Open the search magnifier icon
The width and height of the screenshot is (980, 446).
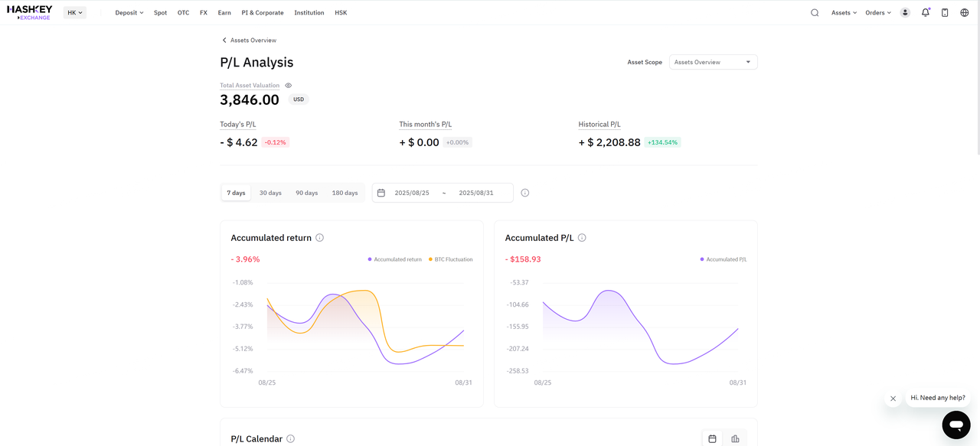815,12
